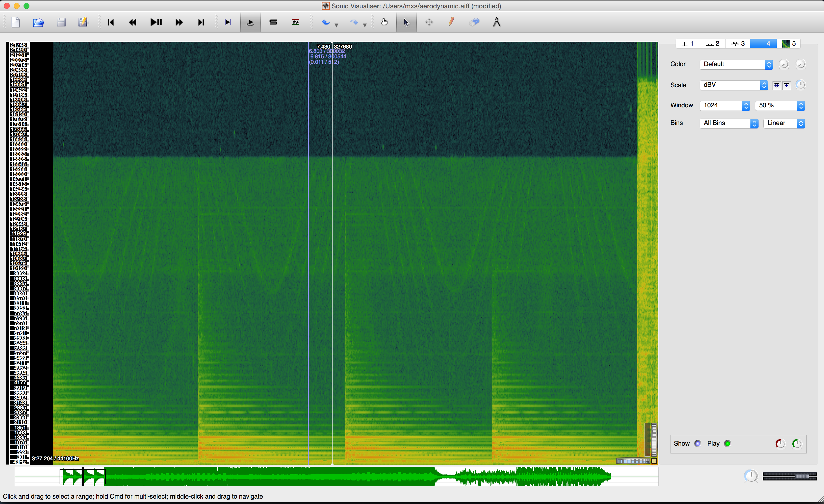Image resolution: width=824 pixels, height=504 pixels.
Task: Adjust the gain dial next to Scale
Action: pos(801,85)
